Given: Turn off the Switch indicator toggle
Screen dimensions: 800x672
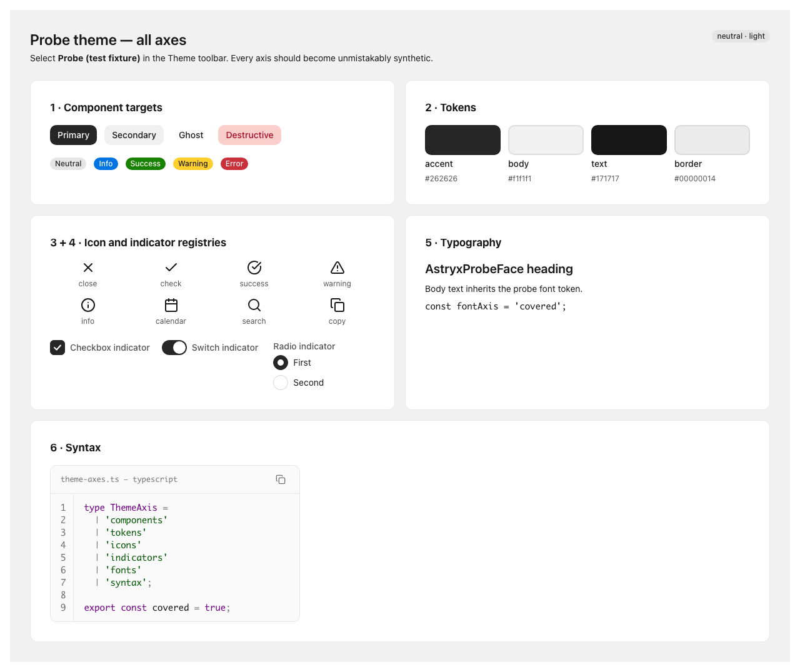Looking at the screenshot, I should [174, 348].
